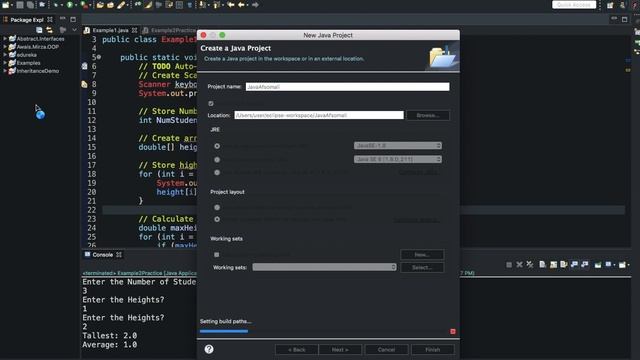This screenshot has width=640, height=360.
Task: Open the JavaSE-1.8 environment dropdown
Action: coord(398,146)
